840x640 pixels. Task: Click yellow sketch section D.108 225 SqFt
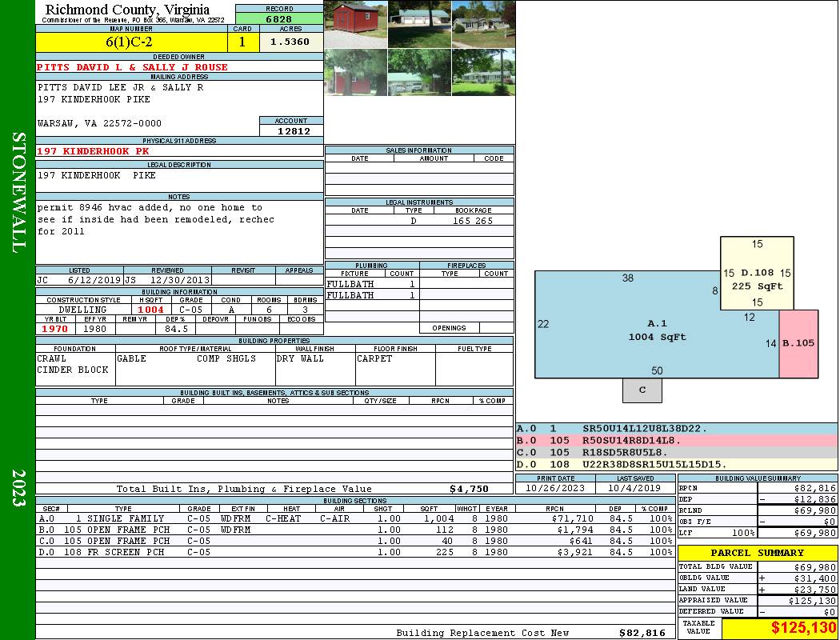pyautogui.click(x=757, y=273)
